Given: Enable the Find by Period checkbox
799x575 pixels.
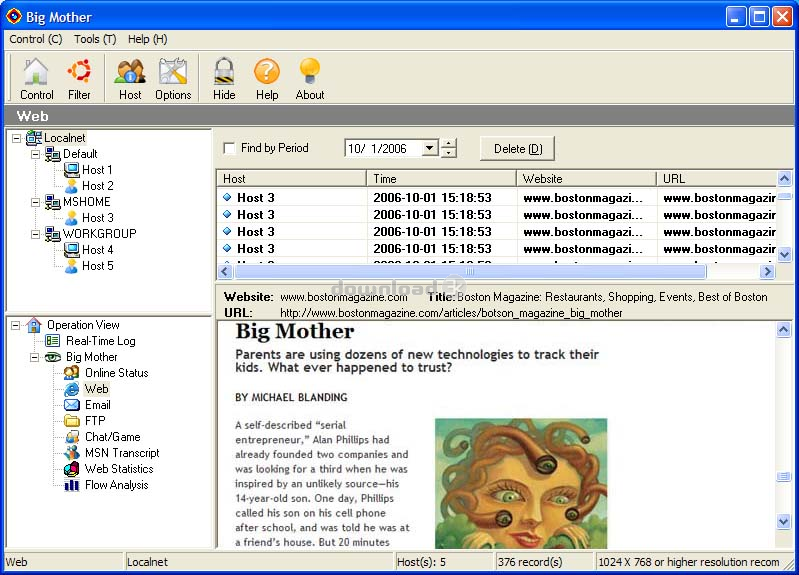Looking at the screenshot, I should point(229,149).
